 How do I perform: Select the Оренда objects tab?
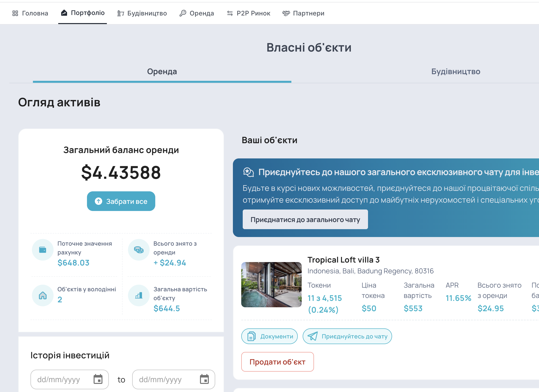(162, 71)
